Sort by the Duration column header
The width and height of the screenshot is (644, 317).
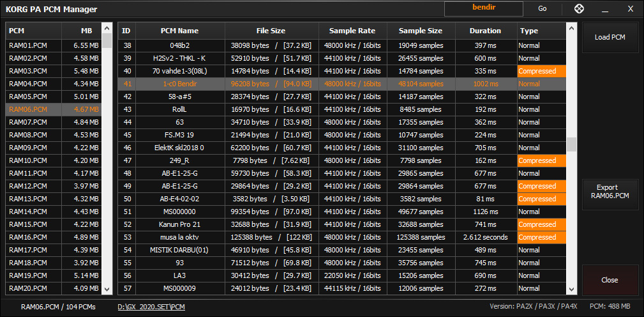click(486, 31)
